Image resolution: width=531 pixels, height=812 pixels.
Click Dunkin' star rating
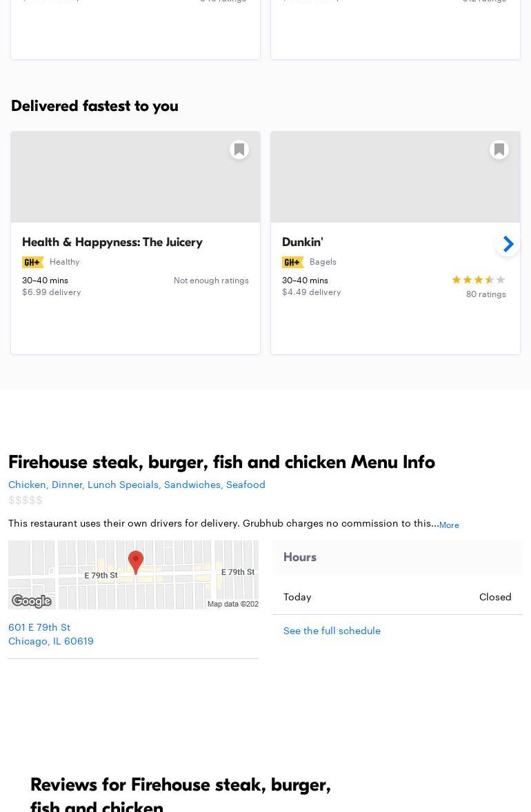(478, 280)
